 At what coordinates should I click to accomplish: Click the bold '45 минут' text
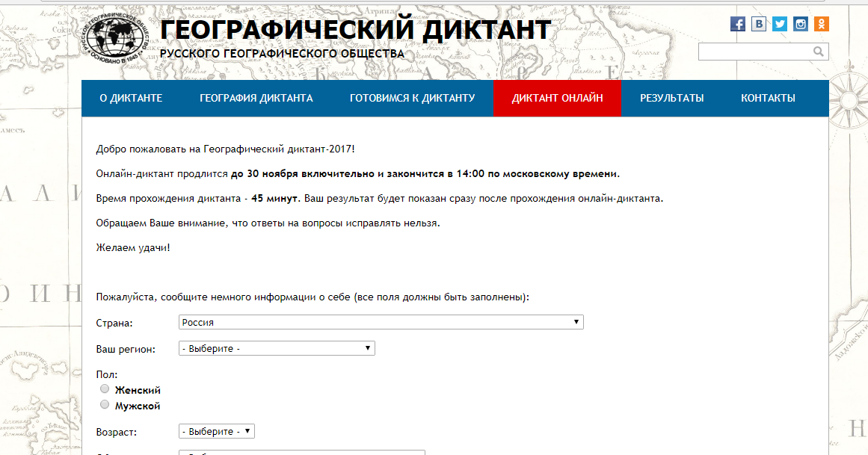tap(275, 198)
